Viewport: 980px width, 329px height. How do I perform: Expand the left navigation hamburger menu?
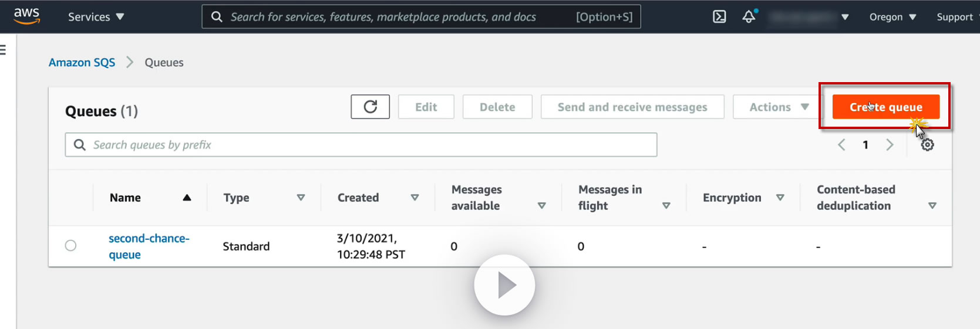[x=3, y=50]
